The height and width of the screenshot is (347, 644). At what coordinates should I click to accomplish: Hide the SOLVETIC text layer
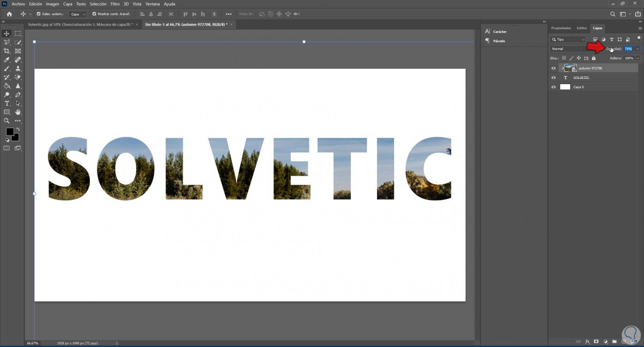553,78
